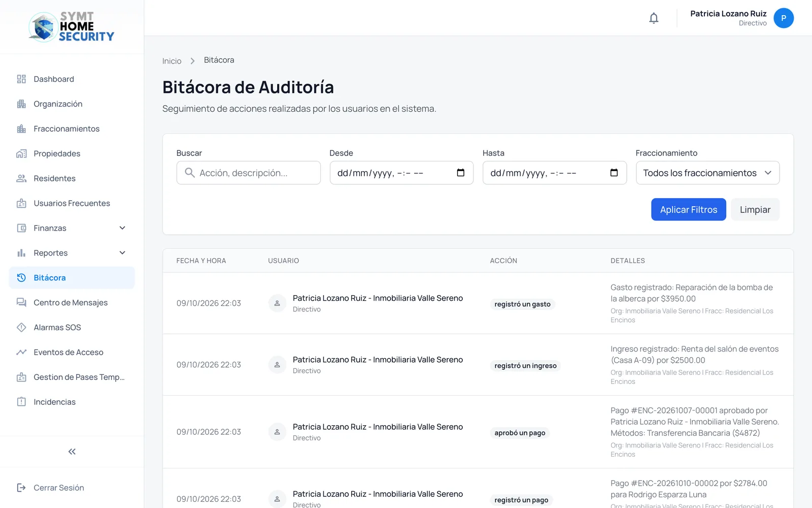Screen dimensions: 812x508
Task: Click the Fraccionamientos icon in sidebar
Action: click(21, 129)
